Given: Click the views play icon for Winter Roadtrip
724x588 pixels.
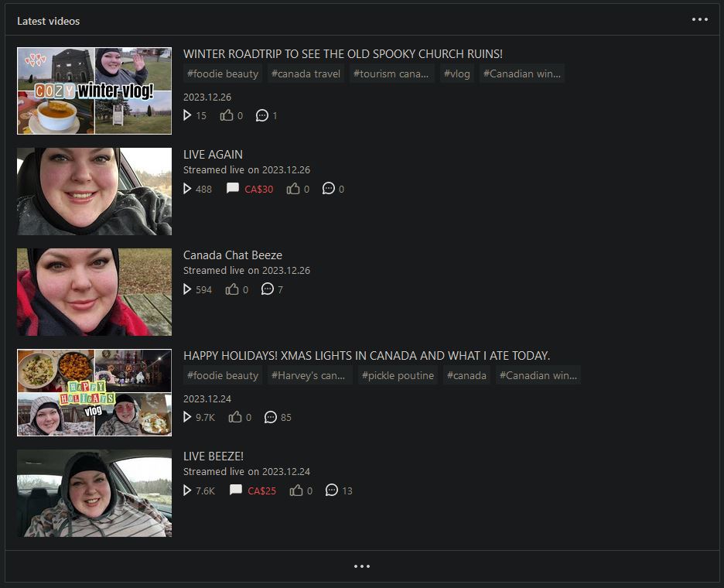Looking at the screenshot, I should (x=187, y=115).
